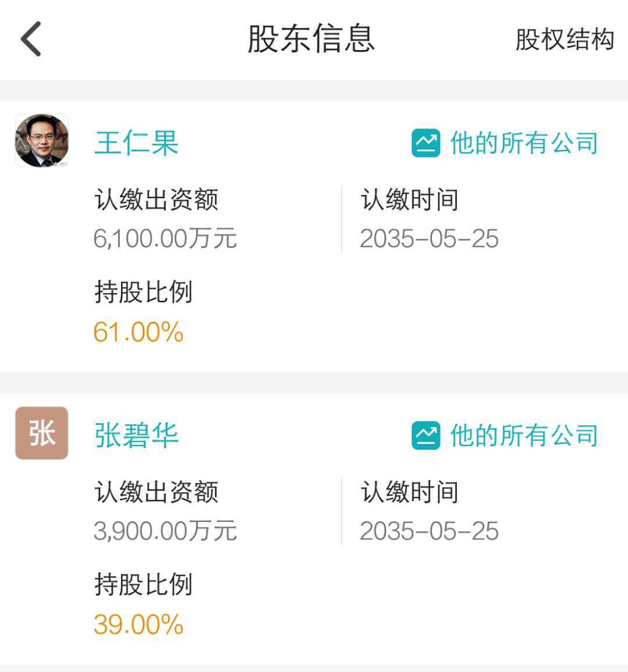Select 张碧华's 2035-05-25 subscription date

pyautogui.click(x=429, y=531)
